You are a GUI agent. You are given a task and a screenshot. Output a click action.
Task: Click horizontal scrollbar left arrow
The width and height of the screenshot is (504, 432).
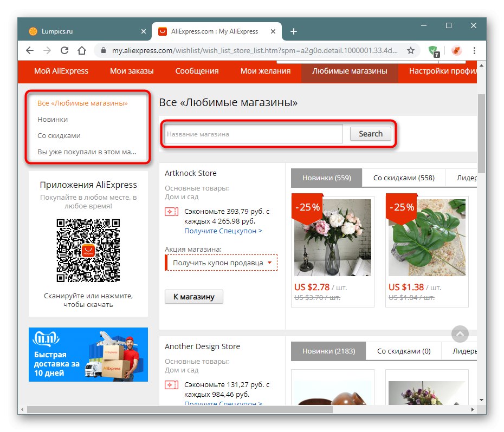click(22, 409)
